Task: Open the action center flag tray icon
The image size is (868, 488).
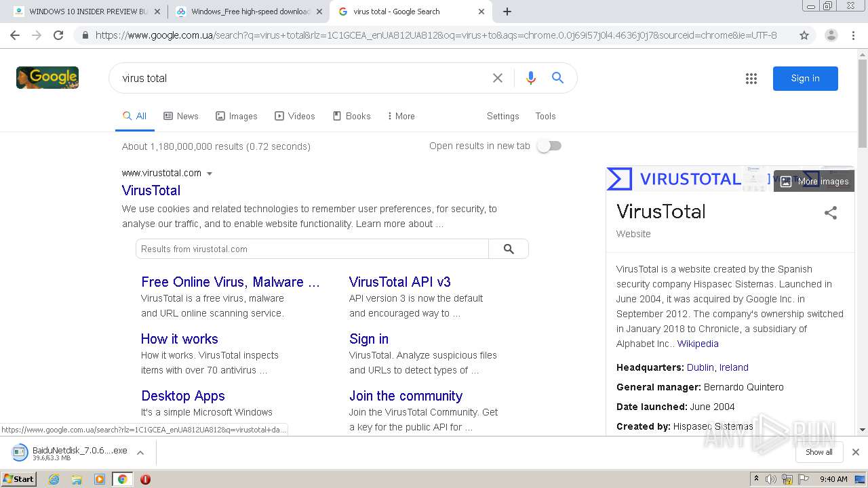Action: click(804, 479)
